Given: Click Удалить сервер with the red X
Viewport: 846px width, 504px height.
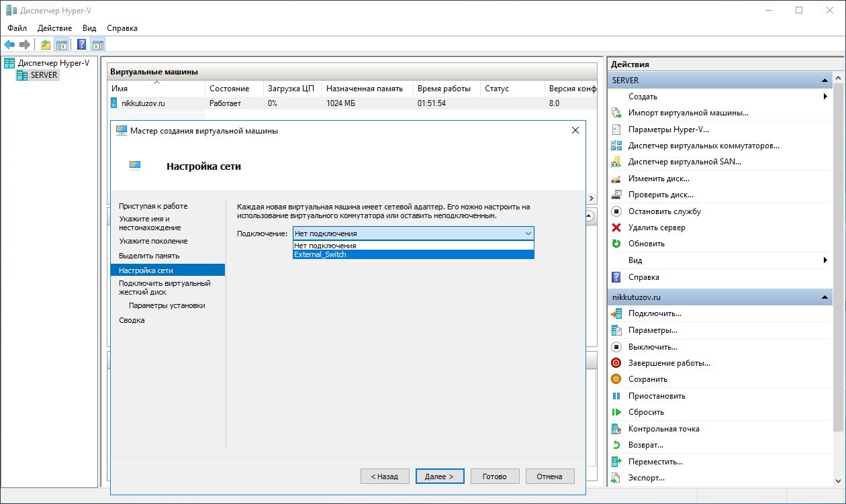Looking at the screenshot, I should tap(657, 228).
